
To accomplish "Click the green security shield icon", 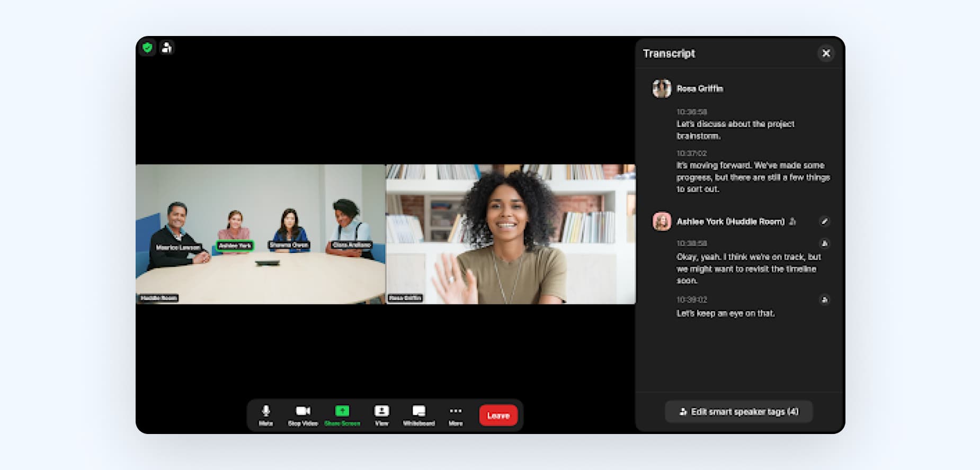I will coord(148,48).
